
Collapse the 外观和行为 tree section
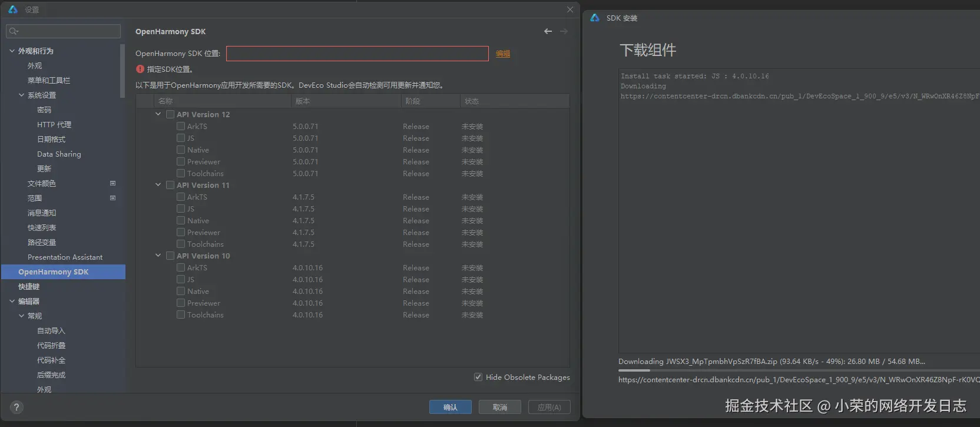tap(12, 51)
